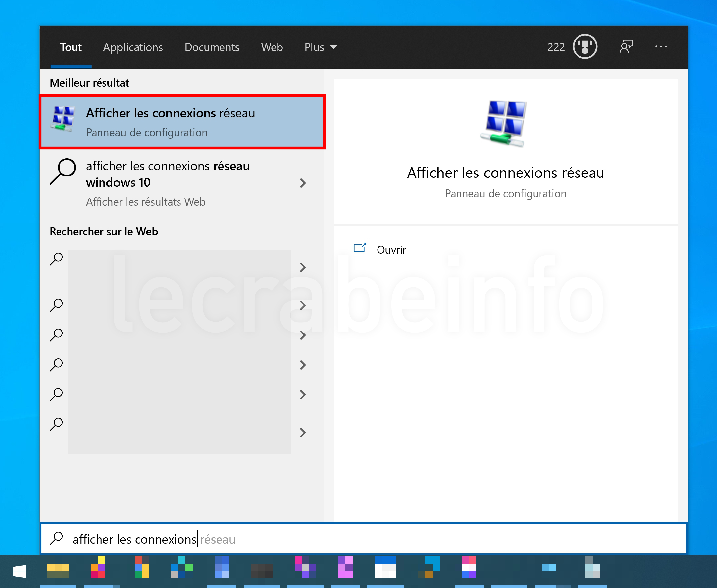Click the 'Meilleur résultat' heading
This screenshot has height=588, width=717.
[x=89, y=83]
